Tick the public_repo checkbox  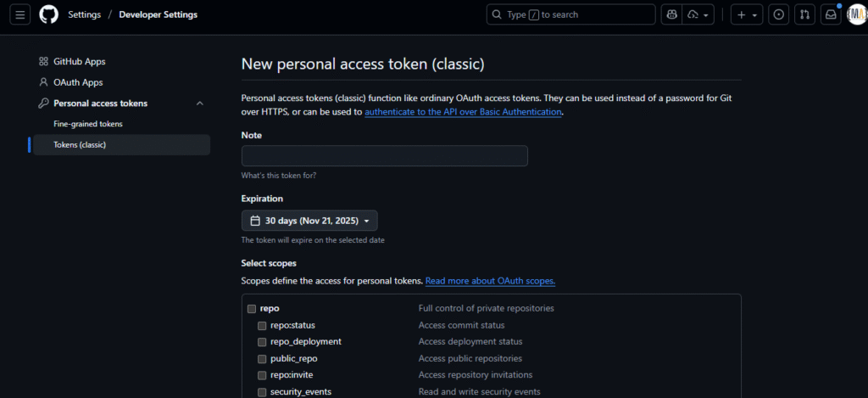pyautogui.click(x=263, y=359)
